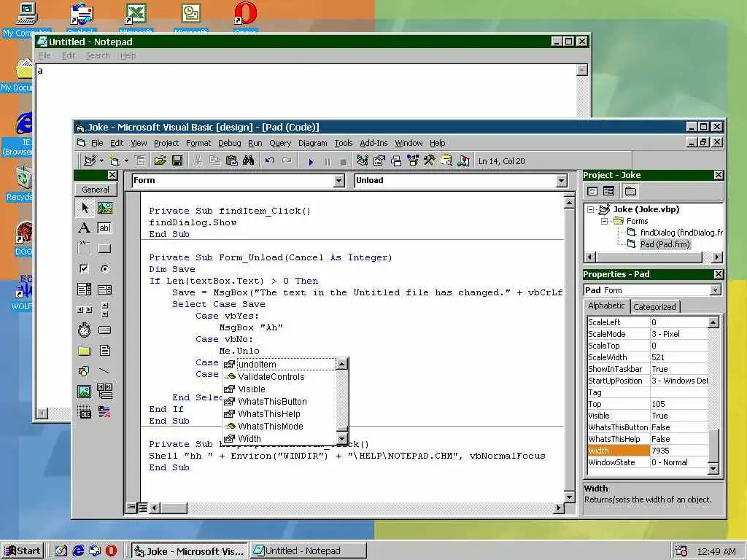Choose WhatsThisButton in the autocomplete list
The width and height of the screenshot is (747, 560).
pyautogui.click(x=279, y=402)
